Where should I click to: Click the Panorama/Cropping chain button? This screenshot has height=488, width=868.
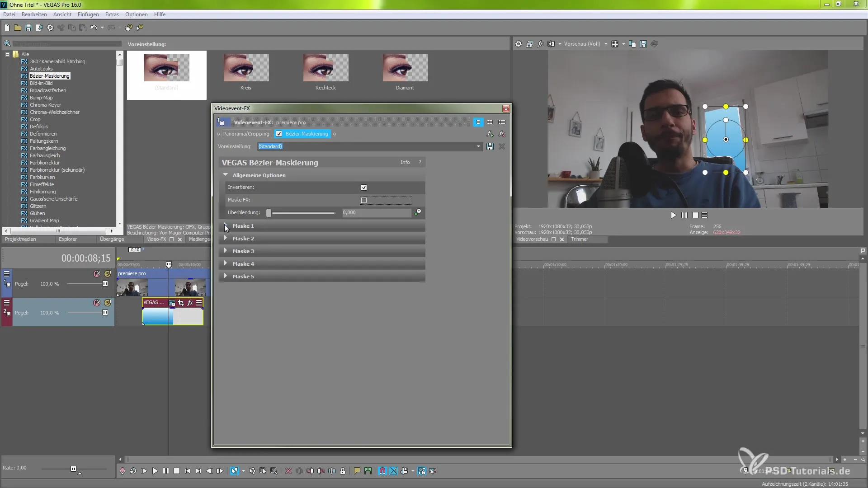(246, 134)
